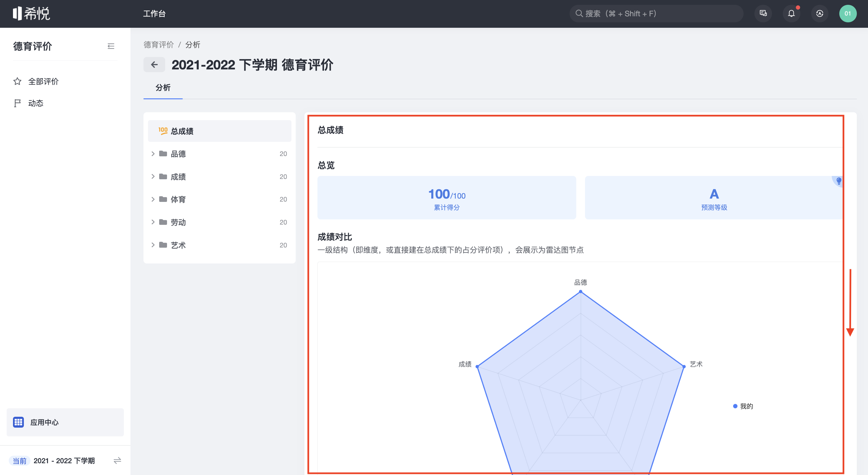Click the 应用中心 grid icon
Screen dimensions: 868x475
(x=18, y=422)
